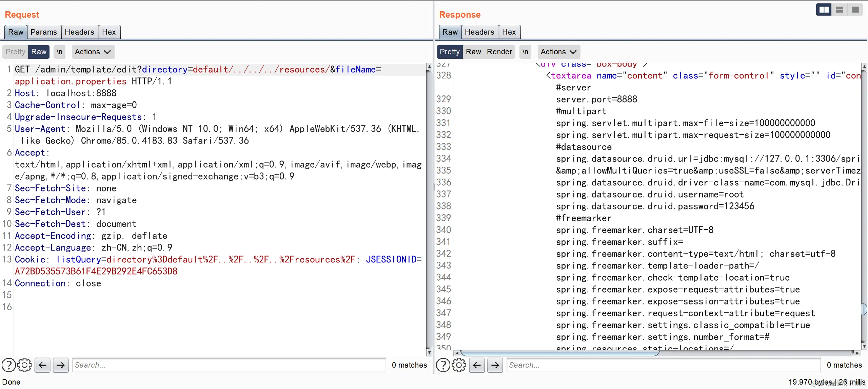Open Request search settings gear icon
This screenshot has height=389, width=868.
pos(24,365)
